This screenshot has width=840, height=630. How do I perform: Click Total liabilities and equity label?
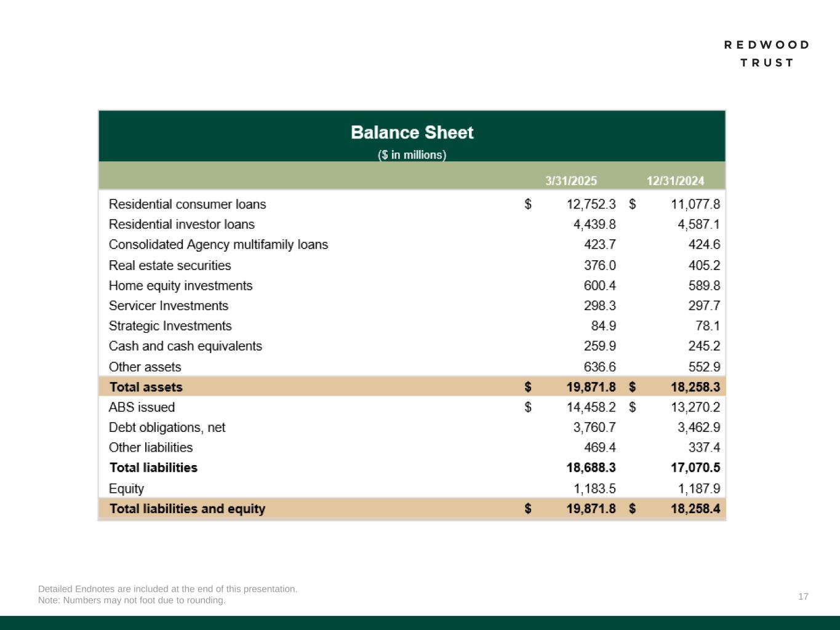tap(187, 509)
